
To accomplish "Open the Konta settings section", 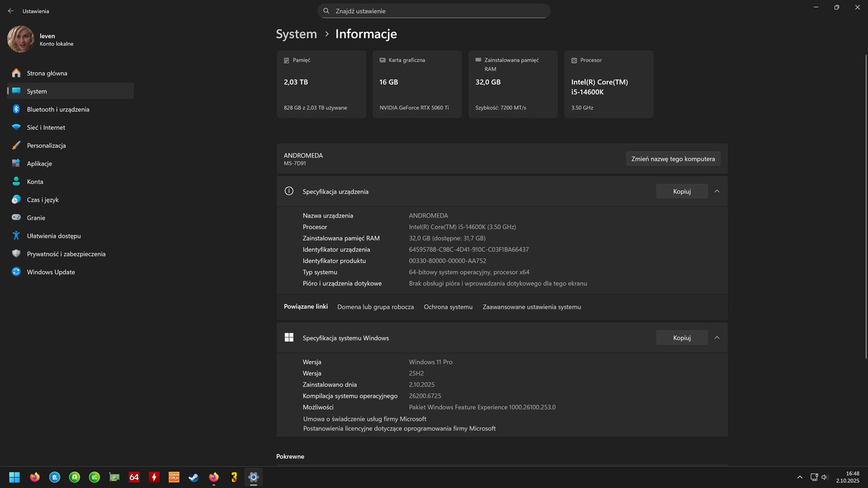I will (x=36, y=181).
